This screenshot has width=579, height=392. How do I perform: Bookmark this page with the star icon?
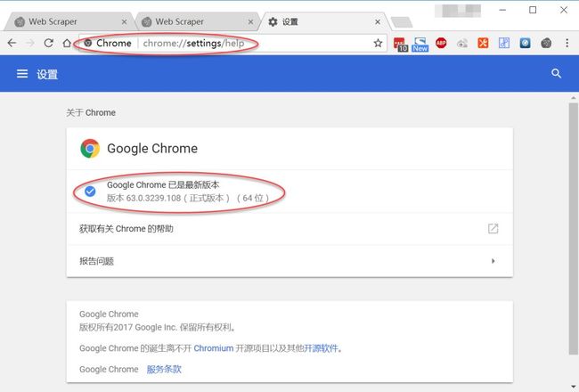click(378, 44)
